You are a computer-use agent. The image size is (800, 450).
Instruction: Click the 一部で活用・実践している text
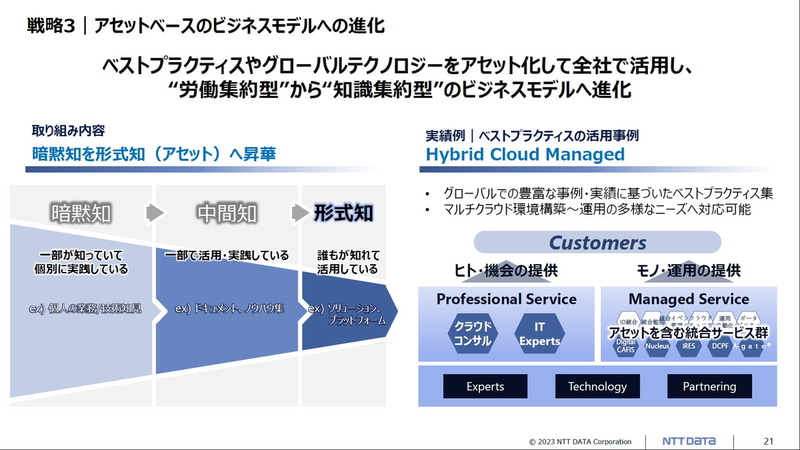coord(227,255)
